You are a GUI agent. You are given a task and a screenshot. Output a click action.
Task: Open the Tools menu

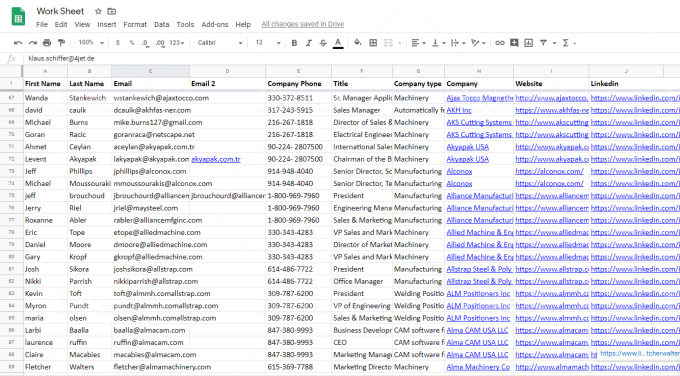(185, 24)
